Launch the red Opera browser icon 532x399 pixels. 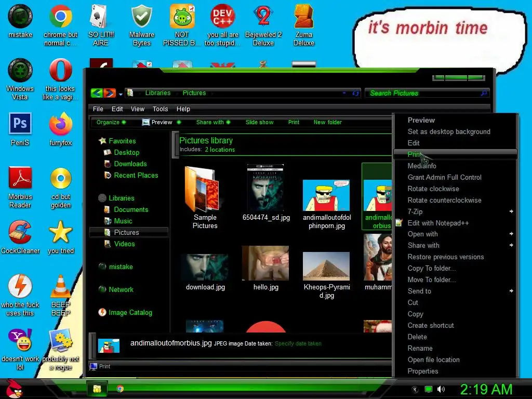60,70
